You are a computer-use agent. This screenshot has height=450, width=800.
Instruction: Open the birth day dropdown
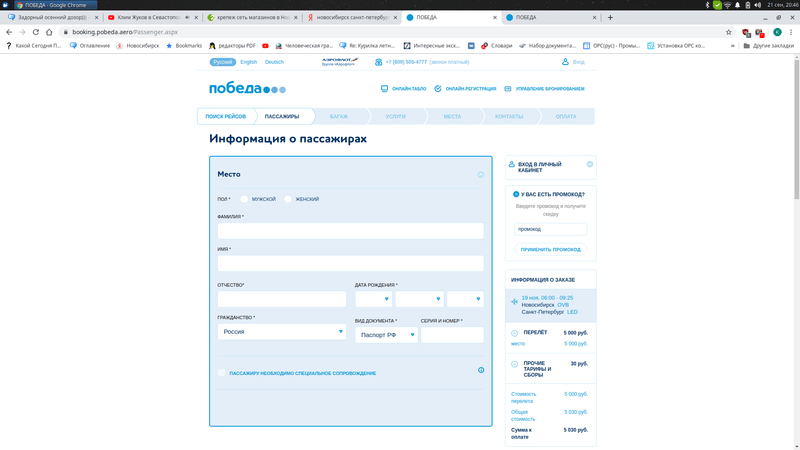373,299
